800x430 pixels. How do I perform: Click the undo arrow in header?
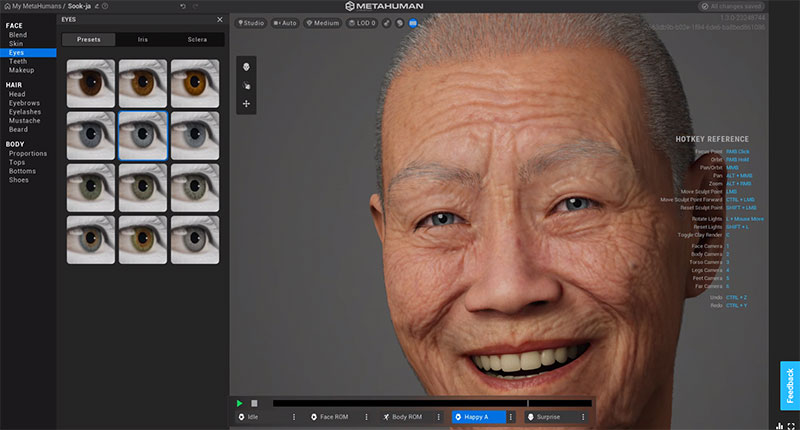tap(183, 6)
